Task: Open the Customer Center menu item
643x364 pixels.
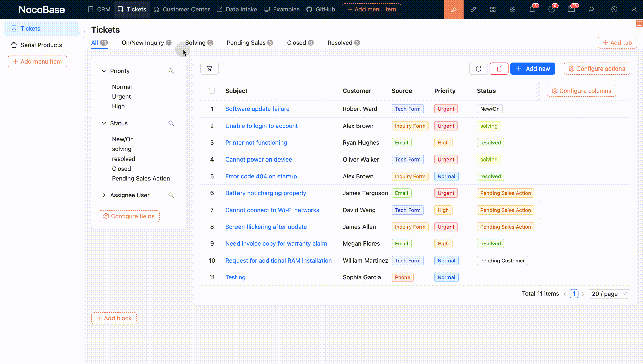Action: click(185, 9)
